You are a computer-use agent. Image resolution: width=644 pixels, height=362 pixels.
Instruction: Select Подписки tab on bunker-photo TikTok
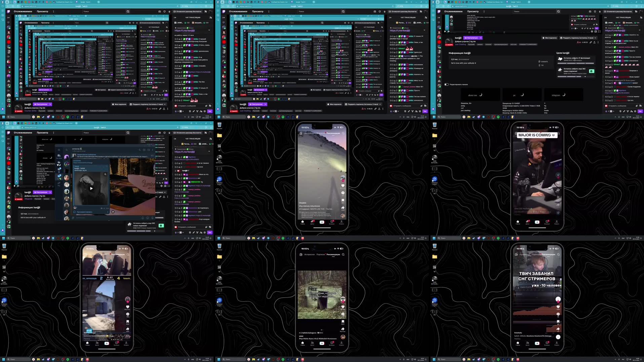click(321, 254)
